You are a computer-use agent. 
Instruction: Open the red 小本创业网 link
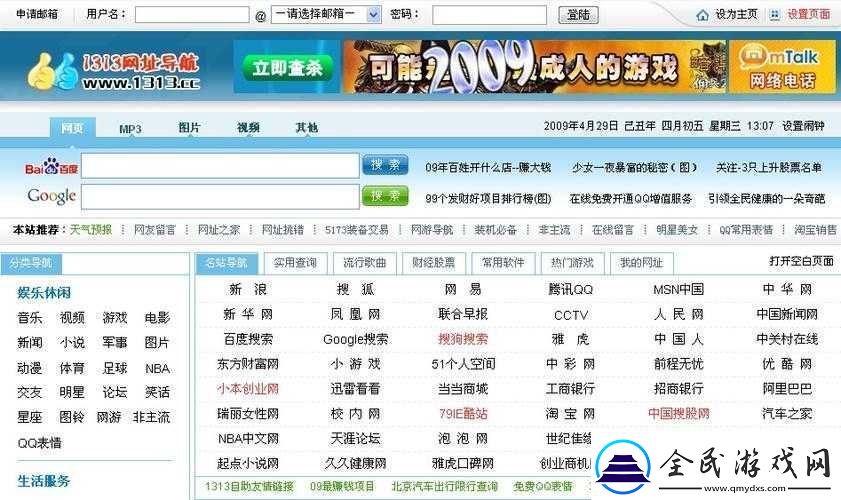pos(248,388)
